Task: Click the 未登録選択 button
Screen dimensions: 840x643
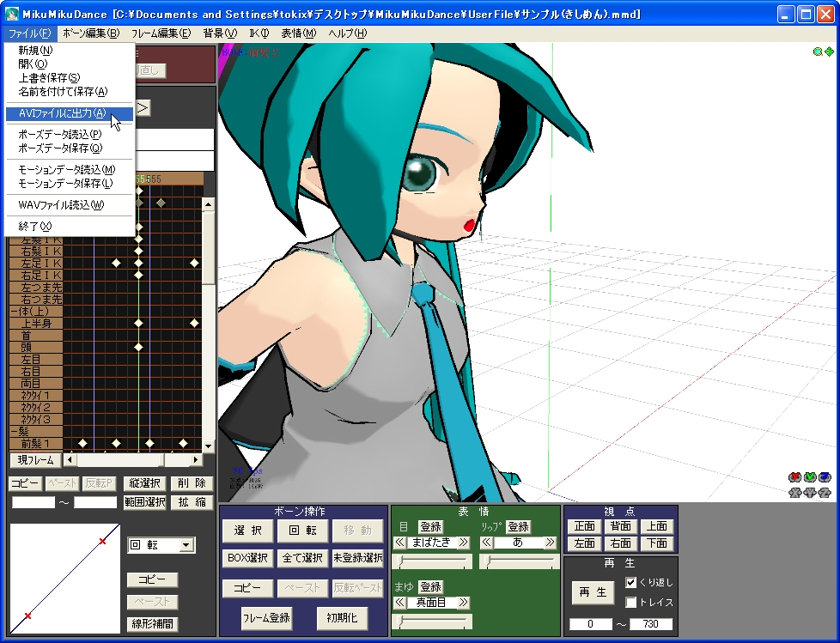Action: point(358,558)
